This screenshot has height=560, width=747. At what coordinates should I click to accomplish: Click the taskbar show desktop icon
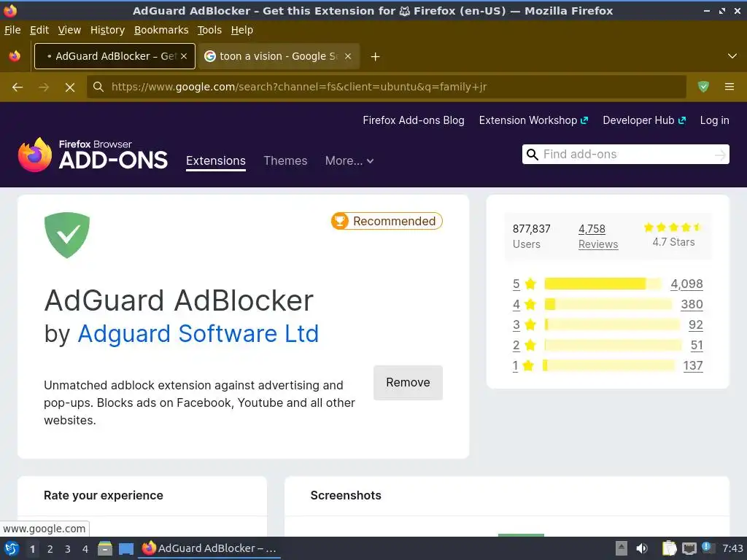point(125,549)
